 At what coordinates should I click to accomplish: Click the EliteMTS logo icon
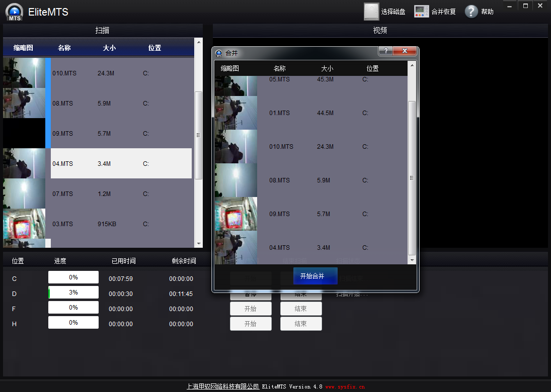15,12
